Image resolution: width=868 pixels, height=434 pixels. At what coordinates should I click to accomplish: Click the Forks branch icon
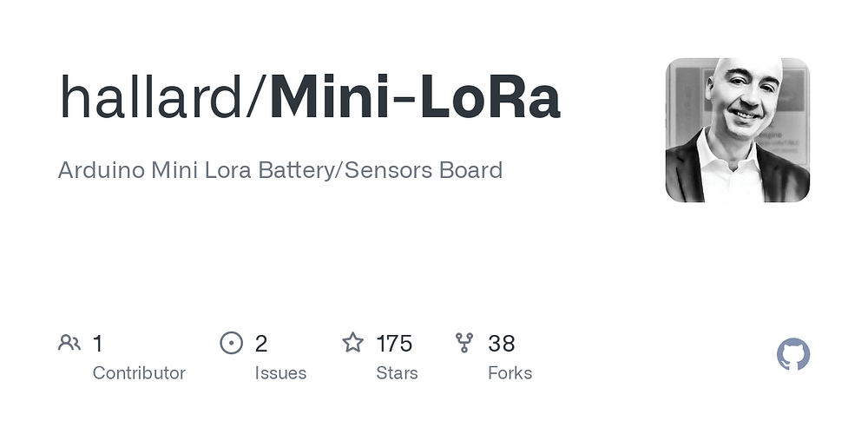pos(464,343)
